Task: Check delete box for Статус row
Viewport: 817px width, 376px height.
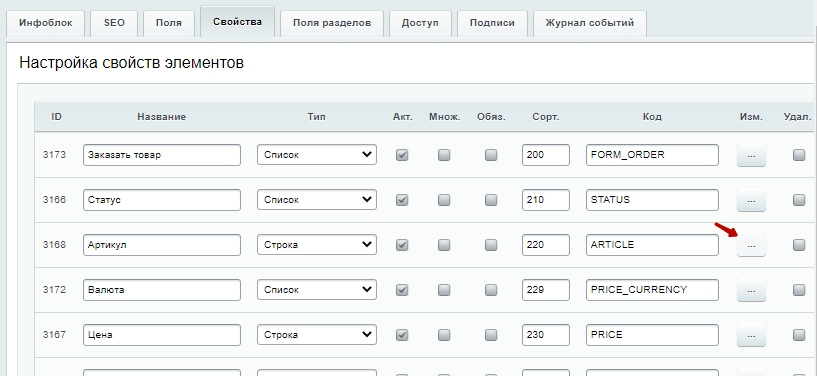Action: [799, 199]
